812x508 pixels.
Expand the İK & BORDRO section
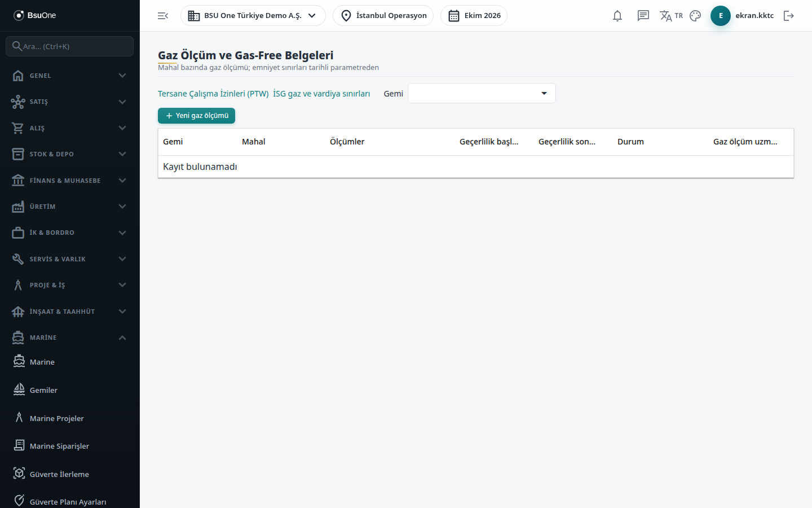pos(70,233)
